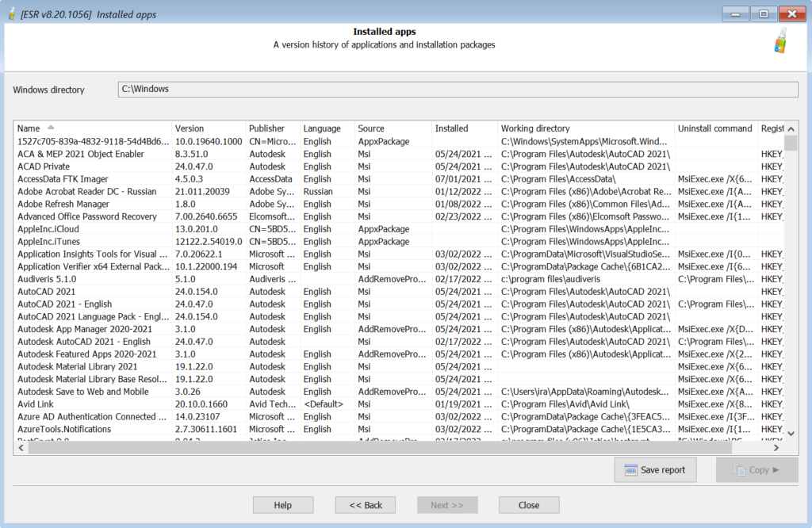Open the Help dialog
Viewport: 812px width, 528px height.
pos(282,504)
